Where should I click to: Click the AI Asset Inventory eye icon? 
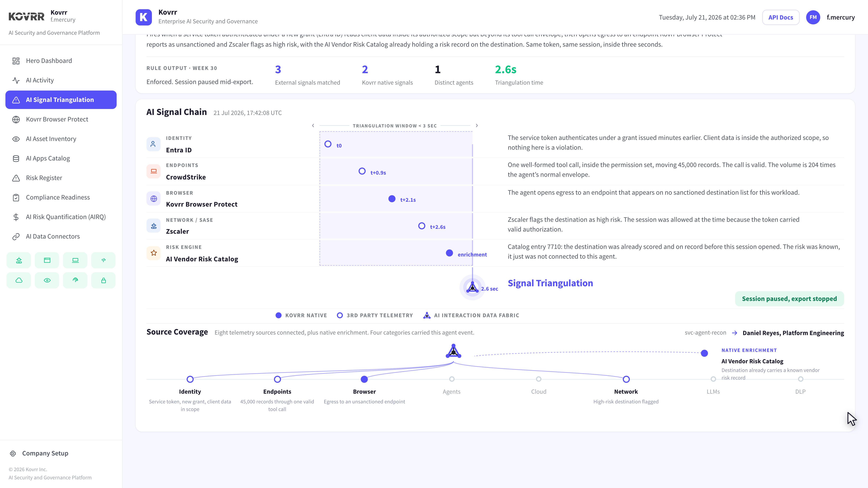pos(16,139)
